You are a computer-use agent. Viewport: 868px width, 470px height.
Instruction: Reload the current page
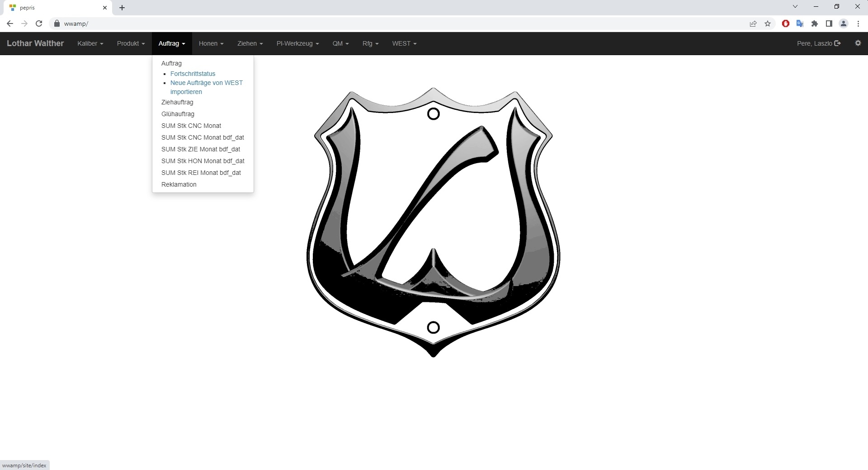[x=39, y=24]
